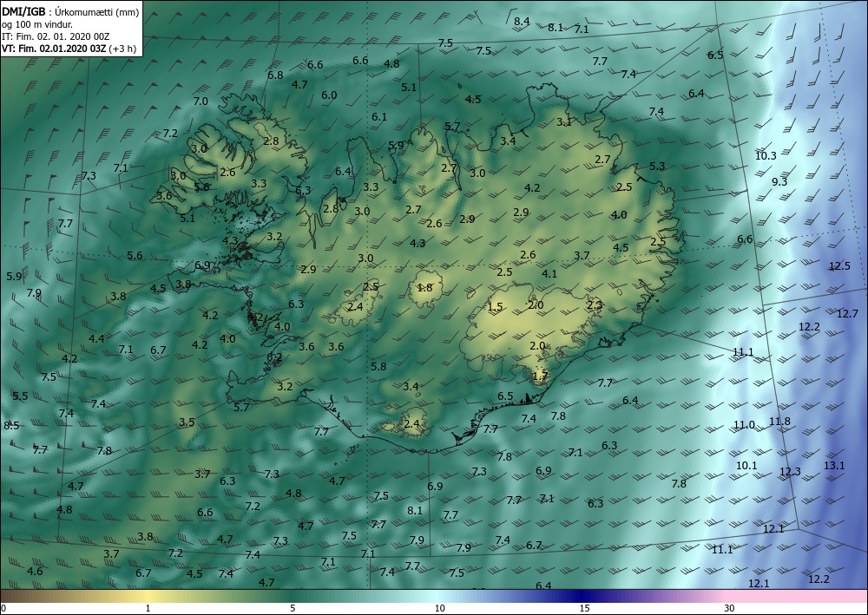This screenshot has height=615, width=868.
Task: Click the map value '4.1'
Action: tap(549, 273)
